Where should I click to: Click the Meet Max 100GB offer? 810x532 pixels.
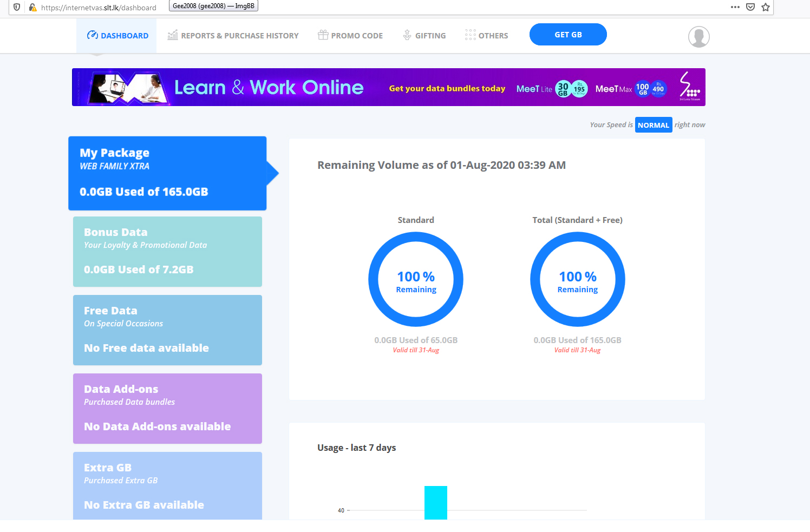[x=630, y=88]
